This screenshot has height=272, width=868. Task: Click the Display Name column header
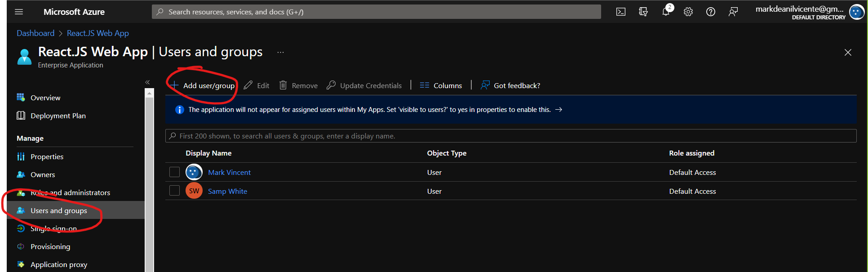pyautogui.click(x=208, y=153)
